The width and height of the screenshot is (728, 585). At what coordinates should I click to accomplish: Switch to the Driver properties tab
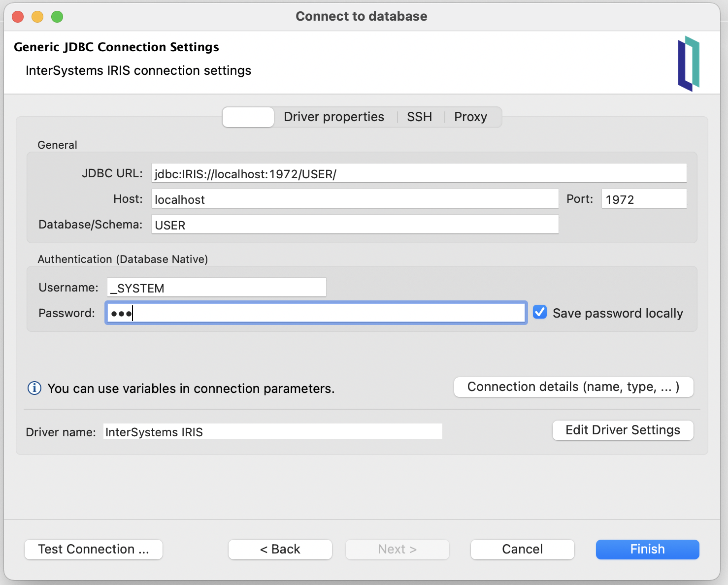pyautogui.click(x=333, y=117)
